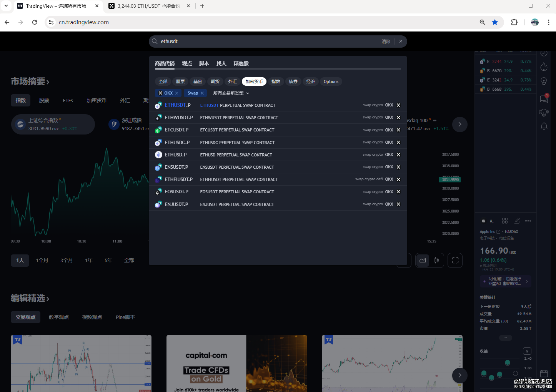The height and width of the screenshot is (392, 556).
Task: Clear the ethusdt search text
Action: coord(386,42)
